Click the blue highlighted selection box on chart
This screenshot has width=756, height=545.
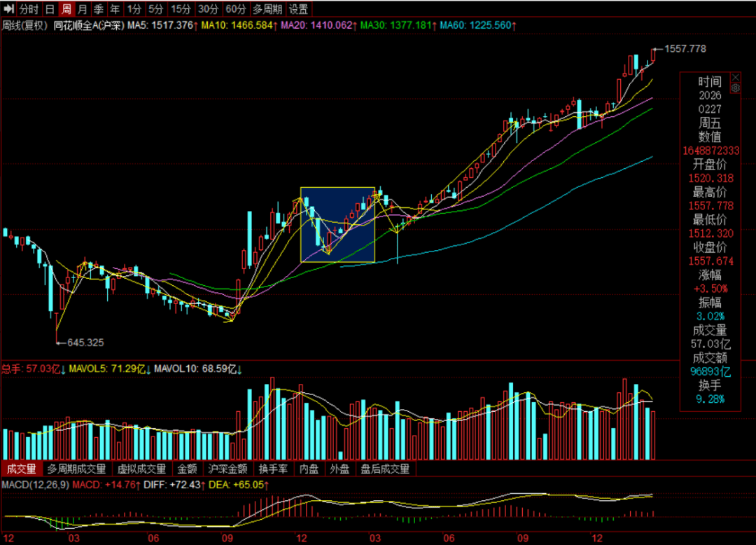pyautogui.click(x=337, y=225)
